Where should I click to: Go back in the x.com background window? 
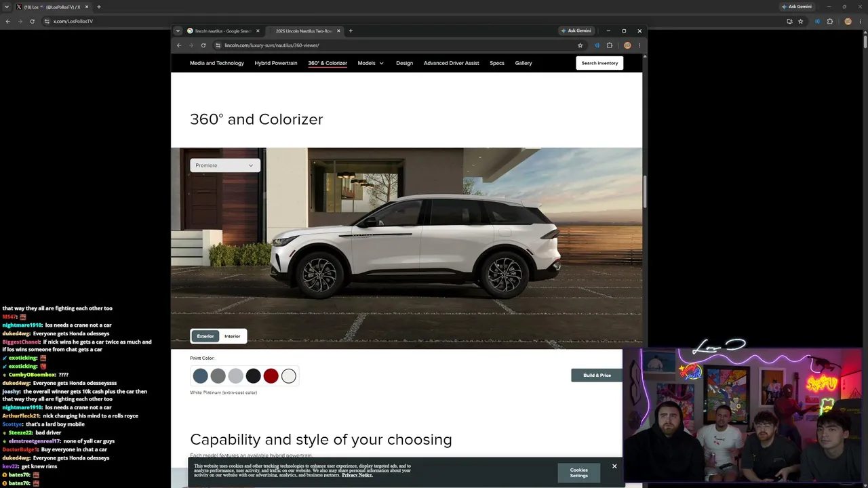pyautogui.click(x=7, y=21)
